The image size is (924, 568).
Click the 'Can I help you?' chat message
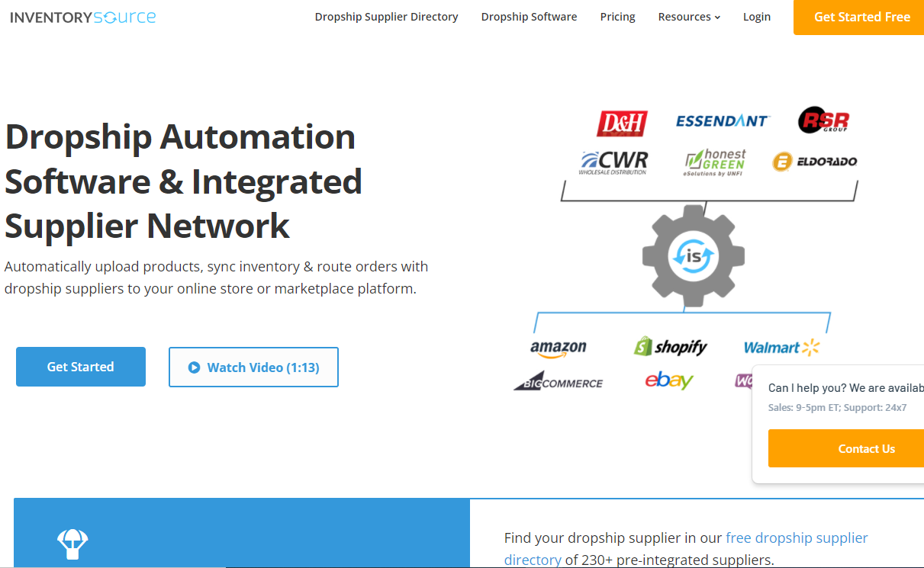click(x=845, y=388)
